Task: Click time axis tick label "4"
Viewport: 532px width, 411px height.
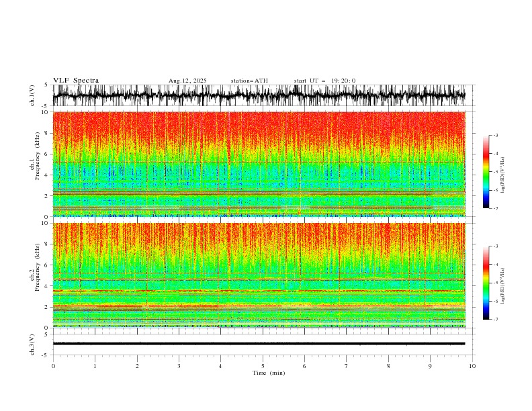Action: (x=220, y=366)
